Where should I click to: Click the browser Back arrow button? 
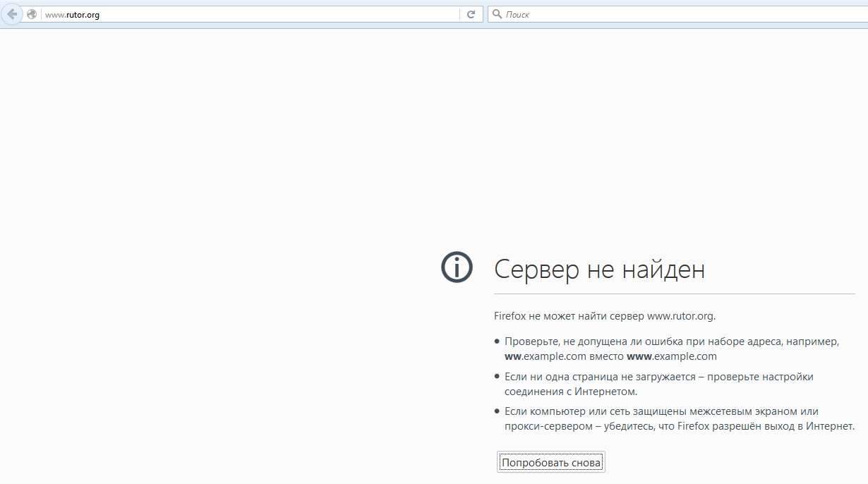pyautogui.click(x=11, y=14)
